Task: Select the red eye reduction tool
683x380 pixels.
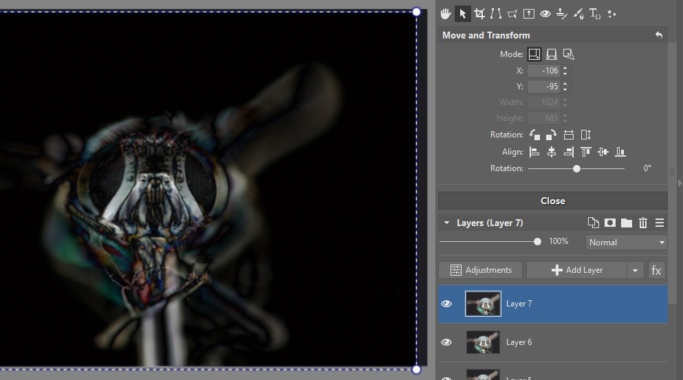Action: click(545, 14)
